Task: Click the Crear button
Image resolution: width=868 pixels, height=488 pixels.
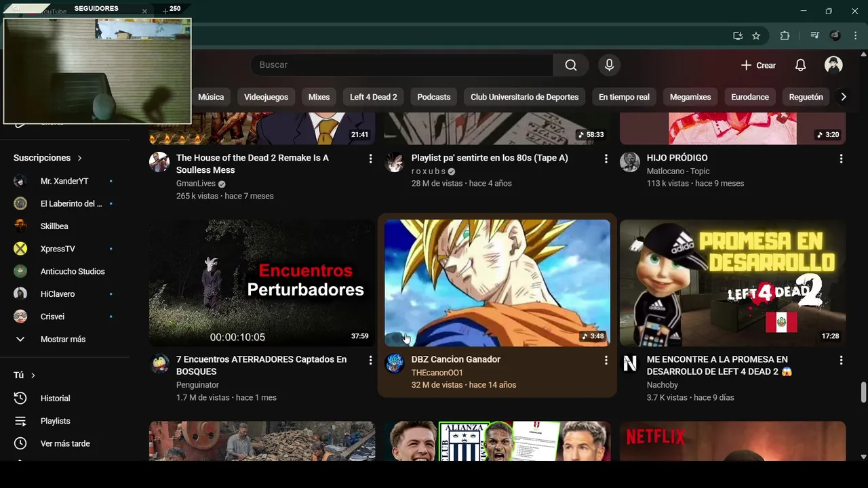Action: point(758,65)
